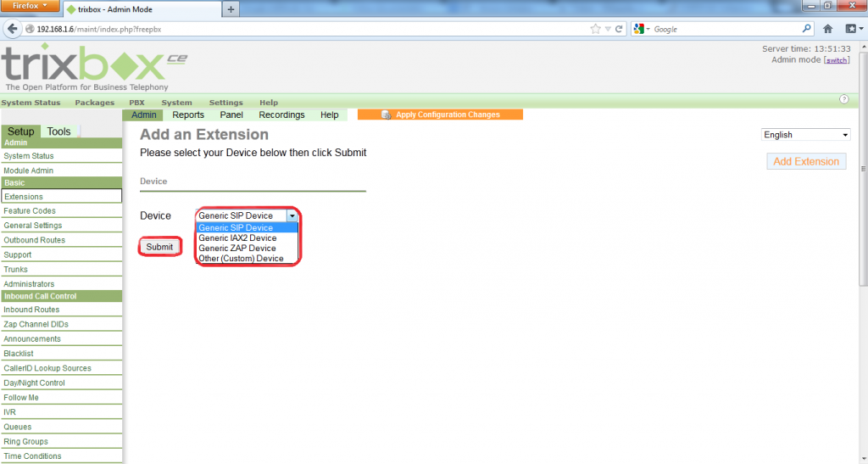Screen dimensions: 868x464
Task: Open the Packages top menu
Action: (x=95, y=103)
